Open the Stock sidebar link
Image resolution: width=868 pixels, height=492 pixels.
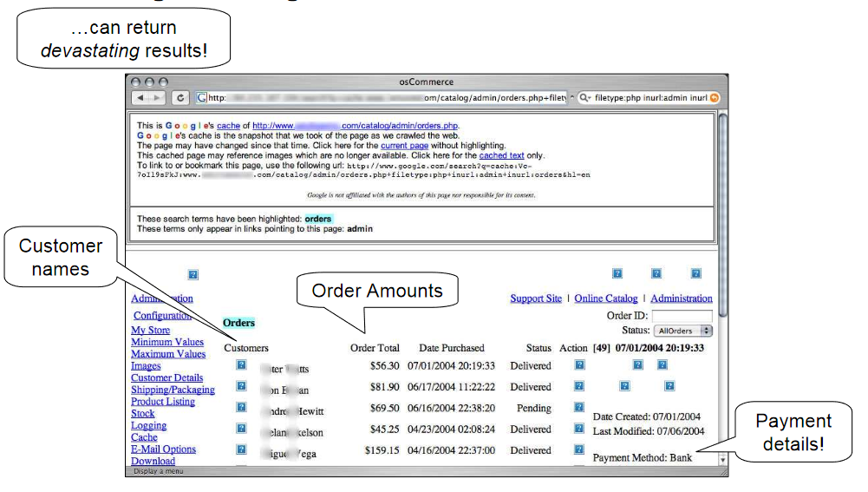143,414
